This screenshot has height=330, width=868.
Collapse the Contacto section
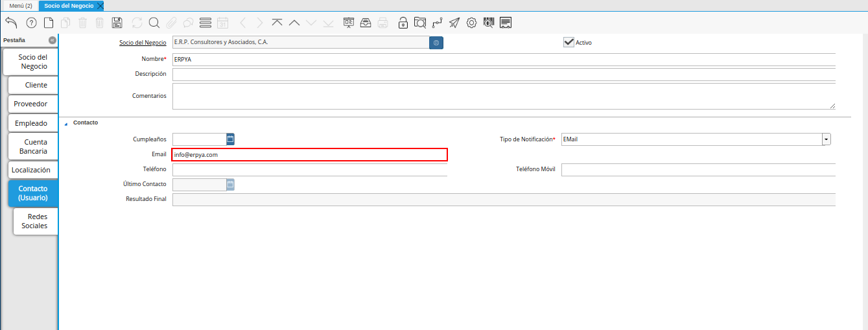tap(65, 123)
